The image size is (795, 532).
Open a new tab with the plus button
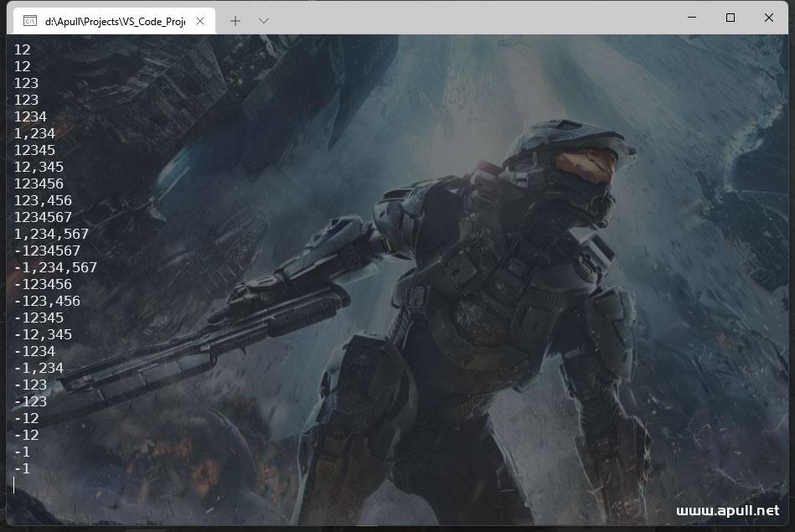235,21
